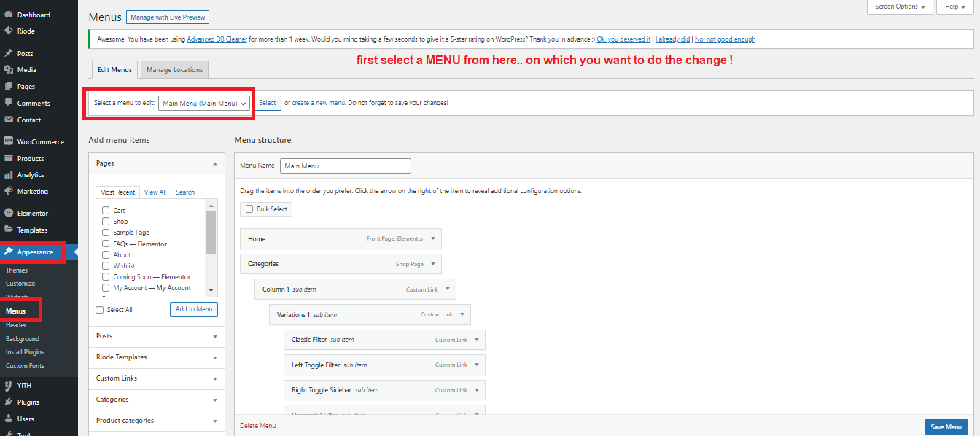Click the Add to Menu button
Image resolution: width=980 pixels, height=436 pixels.
click(194, 309)
